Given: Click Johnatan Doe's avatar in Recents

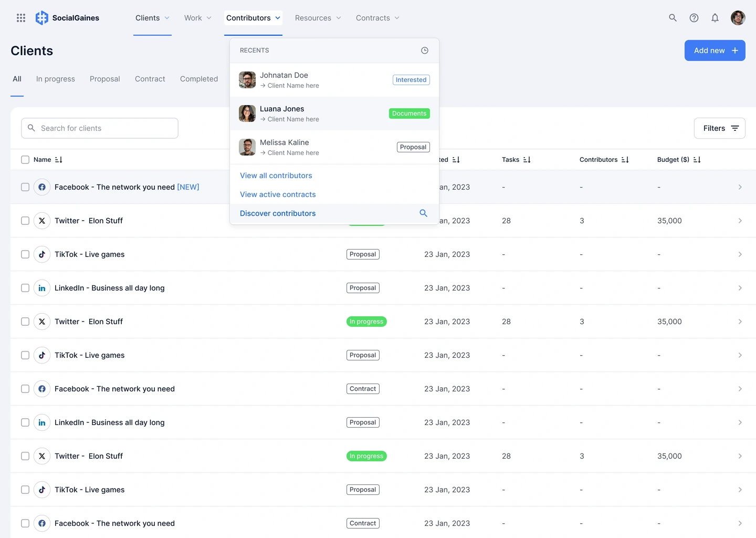Looking at the screenshot, I should coord(247,80).
